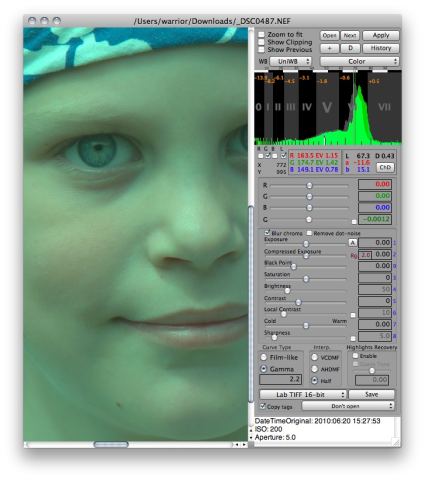
Task: Select the Gamma curve type
Action: [264, 369]
